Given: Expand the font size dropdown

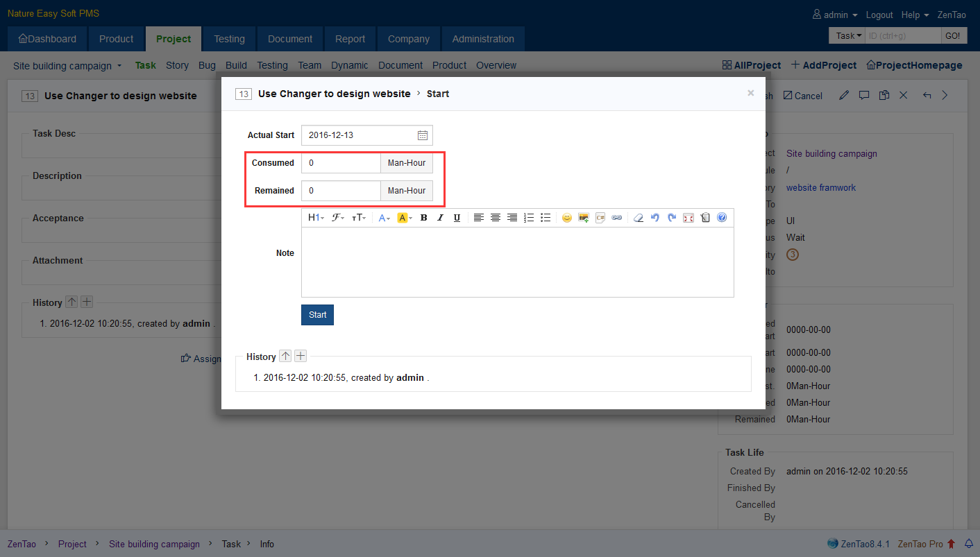Looking at the screenshot, I should (358, 218).
